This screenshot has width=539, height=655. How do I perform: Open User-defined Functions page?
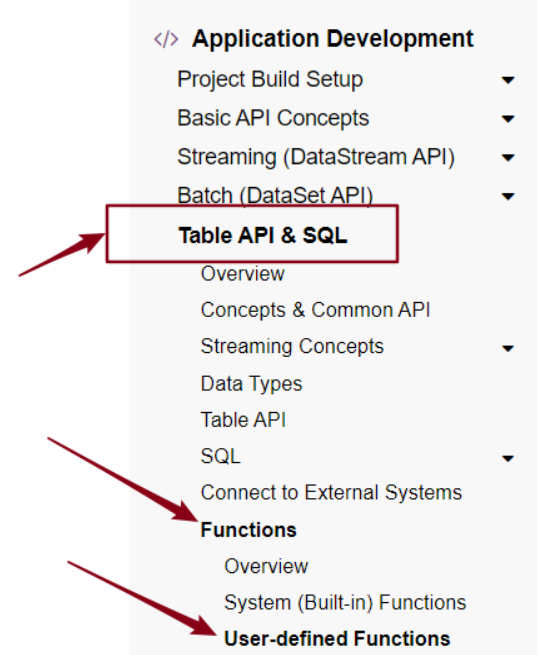click(337, 639)
